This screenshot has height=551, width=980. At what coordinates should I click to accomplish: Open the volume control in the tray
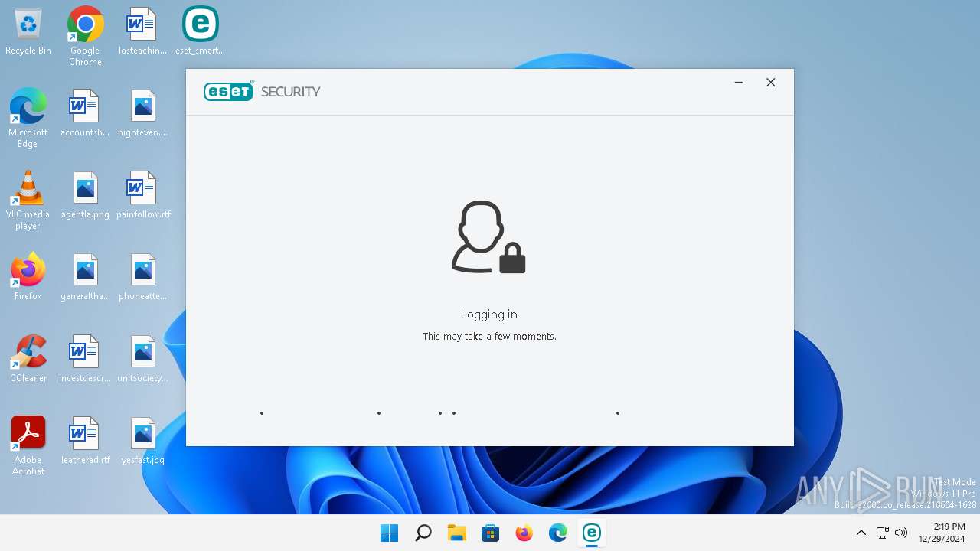[x=901, y=533]
